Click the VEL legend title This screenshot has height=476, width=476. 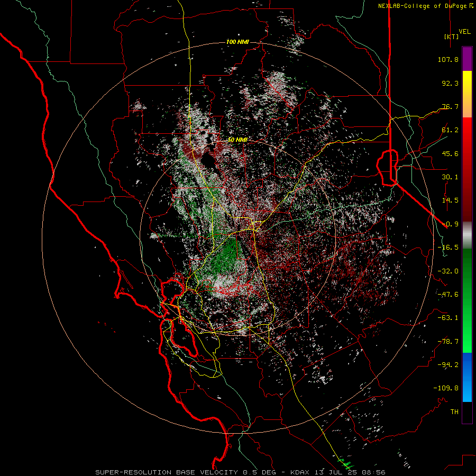coord(464,32)
